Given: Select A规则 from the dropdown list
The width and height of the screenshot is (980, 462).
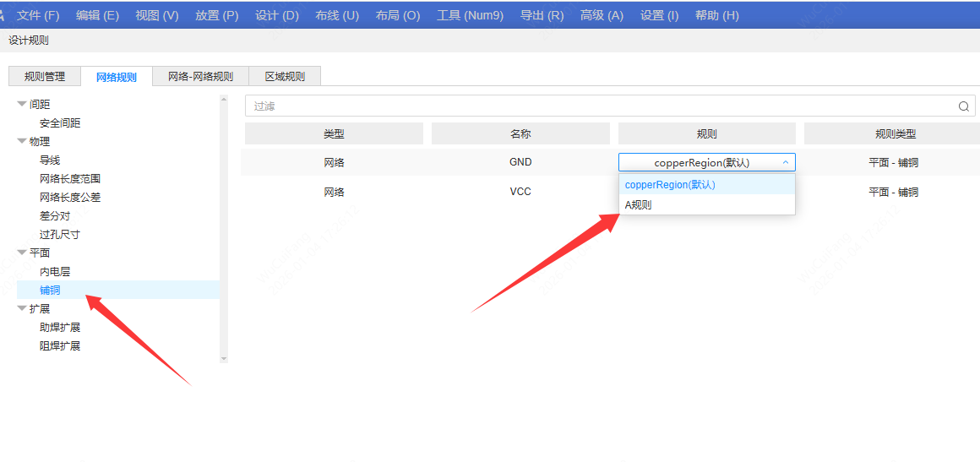Looking at the screenshot, I should pyautogui.click(x=639, y=204).
